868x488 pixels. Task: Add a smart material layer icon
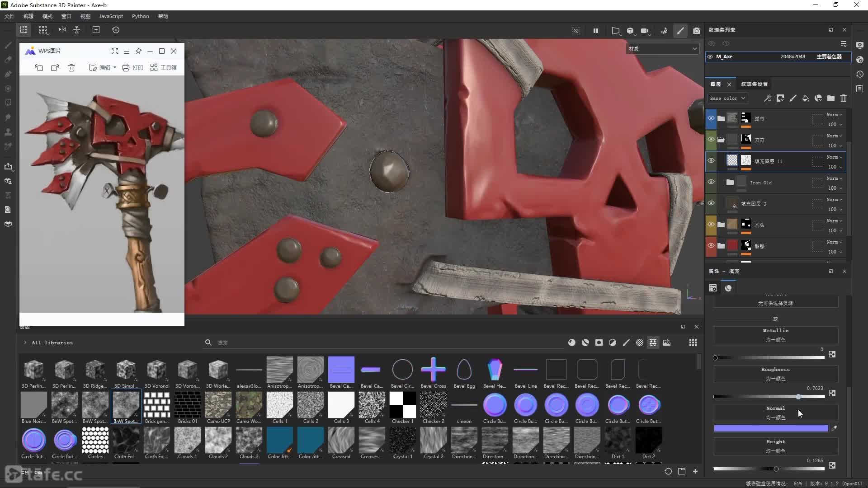(818, 98)
